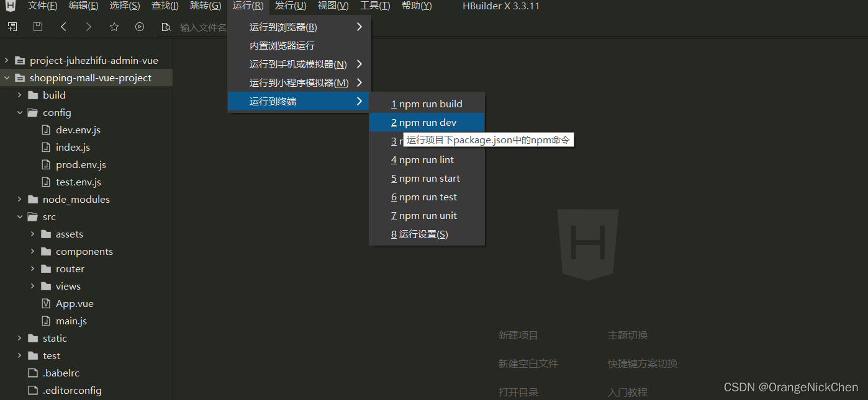Collapse the config folder chevron

point(19,113)
